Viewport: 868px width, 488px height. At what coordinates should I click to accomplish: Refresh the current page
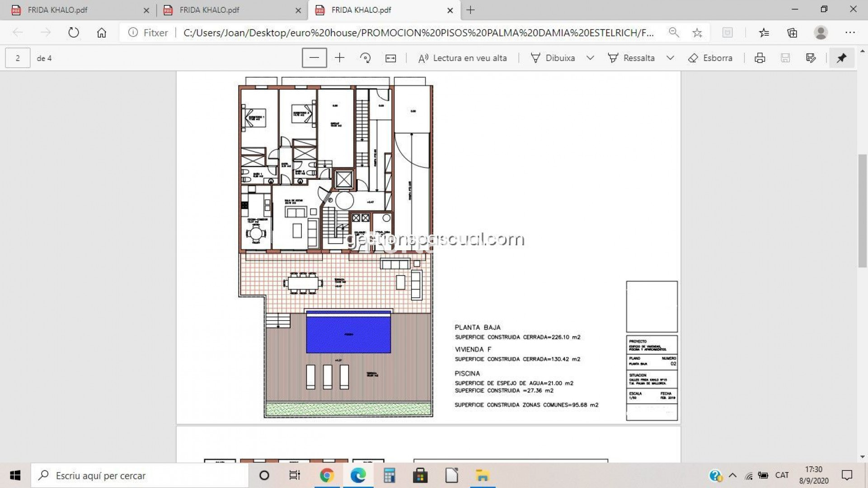[74, 33]
